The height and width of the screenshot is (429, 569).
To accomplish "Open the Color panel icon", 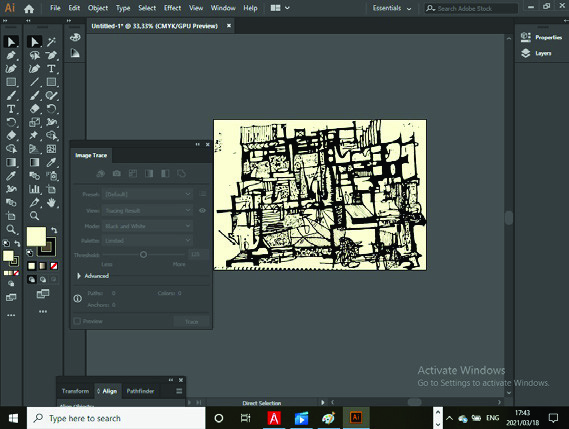I will [x=75, y=37].
